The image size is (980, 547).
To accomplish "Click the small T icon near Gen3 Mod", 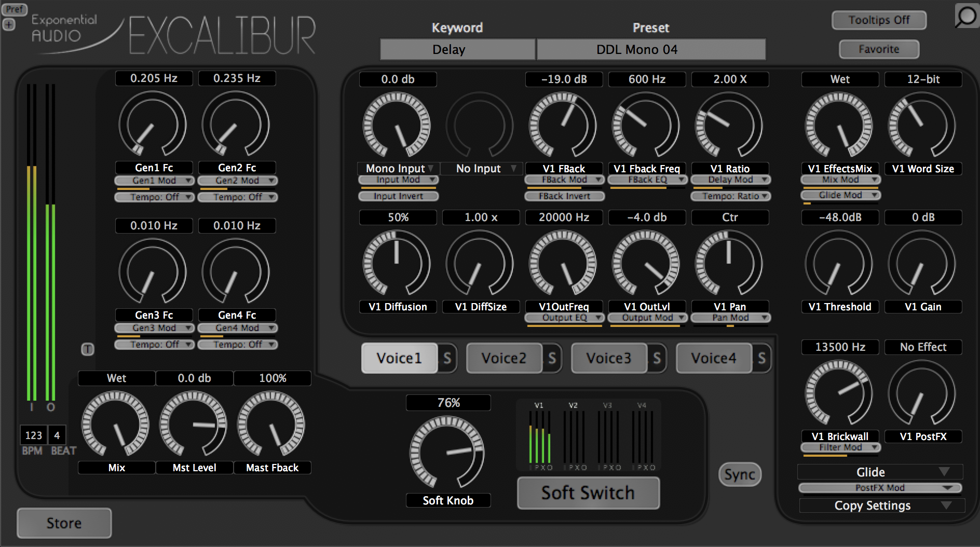I will [x=88, y=349].
